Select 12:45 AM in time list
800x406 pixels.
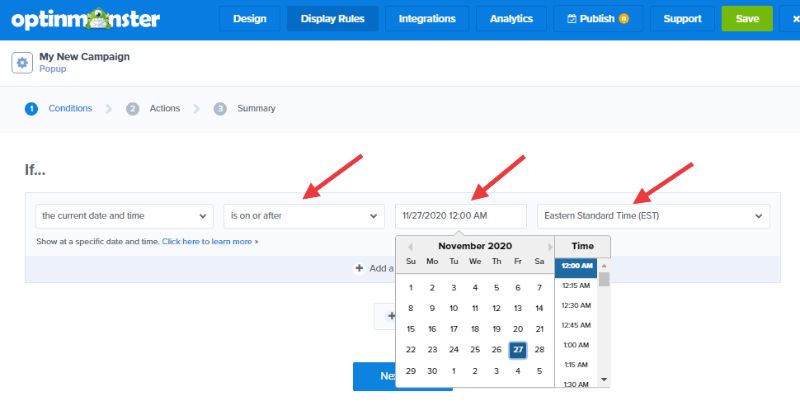pos(576,325)
